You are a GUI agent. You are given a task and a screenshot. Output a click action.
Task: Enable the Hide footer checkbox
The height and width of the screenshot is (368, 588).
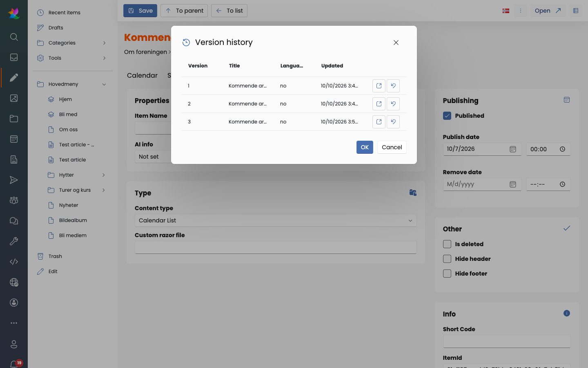coord(447,274)
